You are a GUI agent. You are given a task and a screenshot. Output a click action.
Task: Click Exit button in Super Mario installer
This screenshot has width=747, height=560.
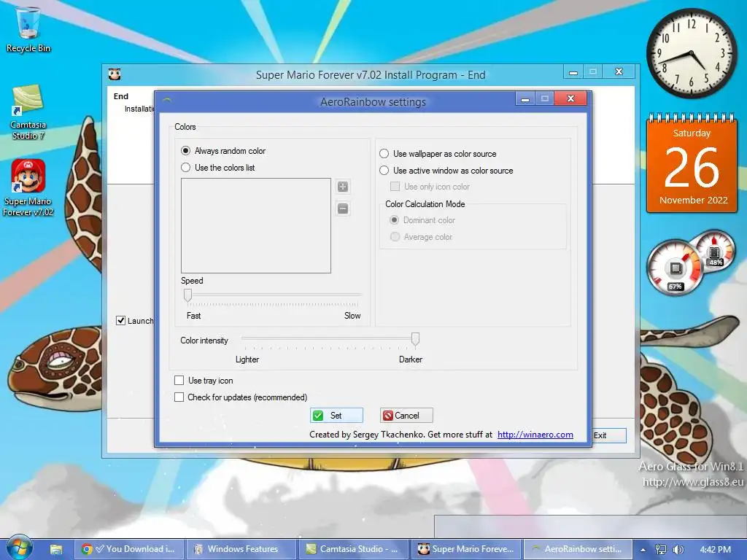tap(609, 435)
